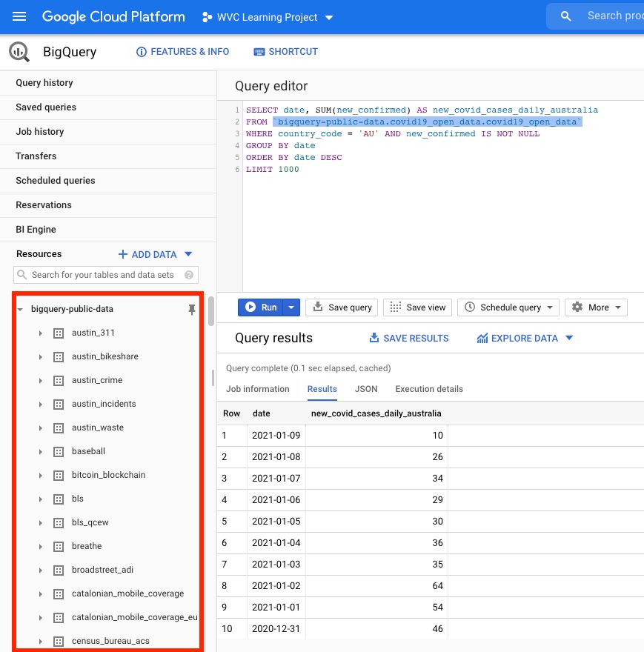The height and width of the screenshot is (652, 644).
Task: Click the search icon in the top bar
Action: (565, 16)
